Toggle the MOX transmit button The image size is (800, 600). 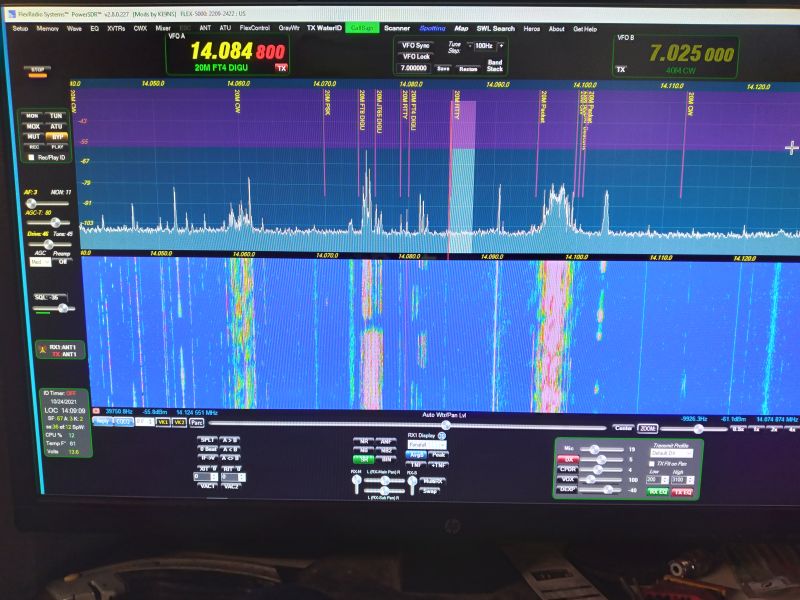[33, 126]
